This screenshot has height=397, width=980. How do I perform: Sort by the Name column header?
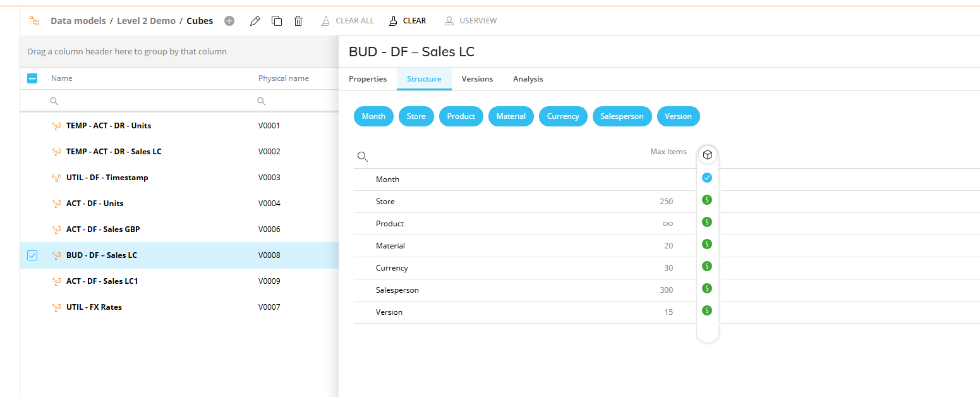click(x=62, y=78)
